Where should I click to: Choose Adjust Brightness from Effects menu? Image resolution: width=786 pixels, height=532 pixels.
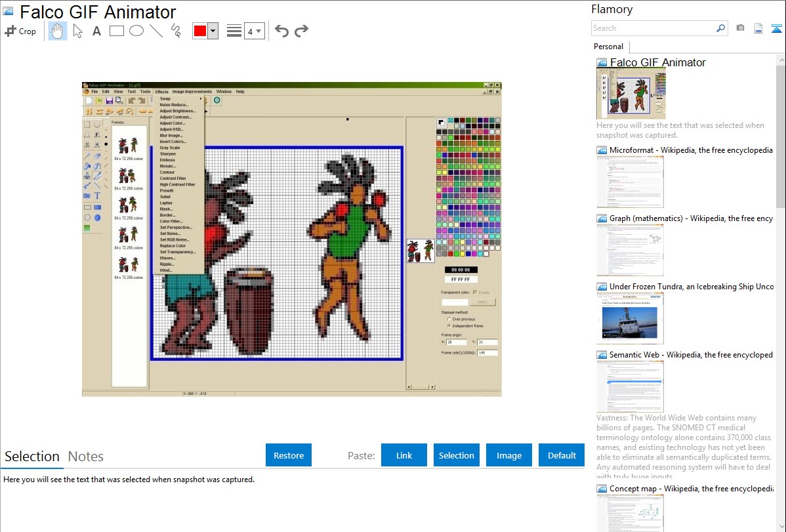(x=177, y=111)
